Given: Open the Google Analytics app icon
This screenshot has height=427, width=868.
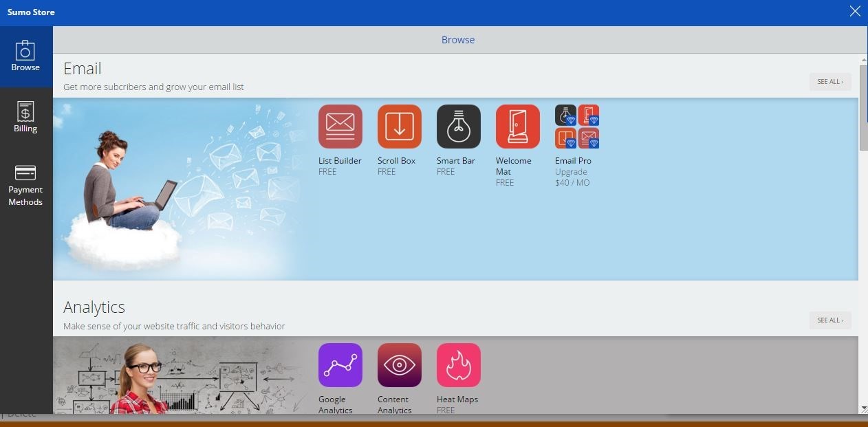Looking at the screenshot, I should pos(340,365).
